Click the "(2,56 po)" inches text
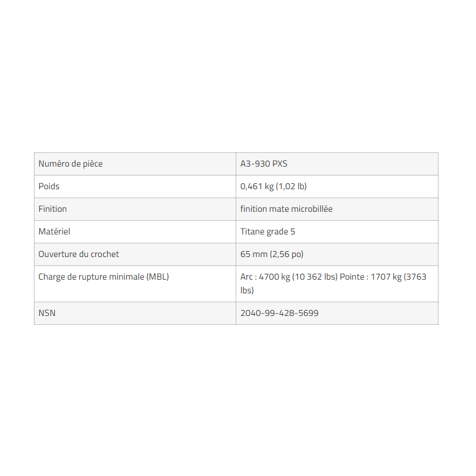 pyautogui.click(x=287, y=254)
